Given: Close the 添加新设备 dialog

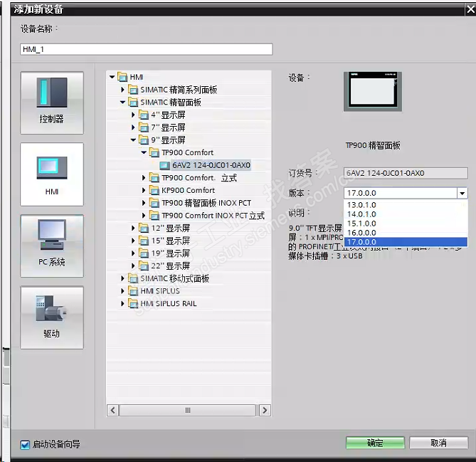Looking at the screenshot, I should click(x=471, y=9).
